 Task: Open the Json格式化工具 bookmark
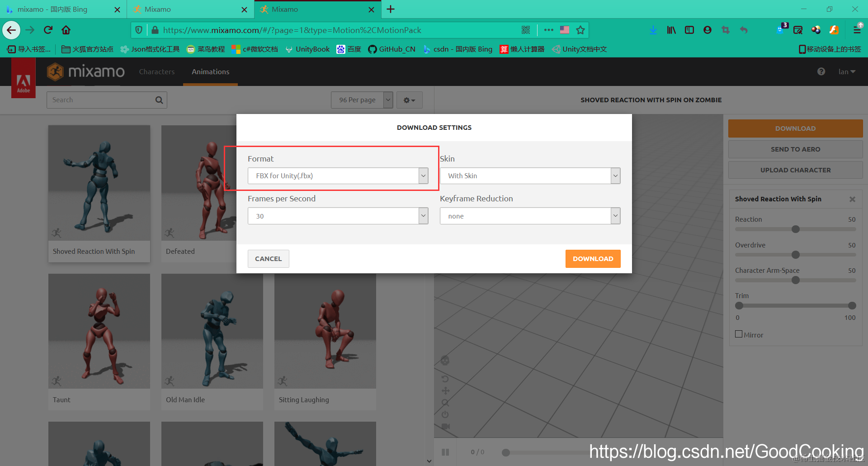[x=150, y=49]
